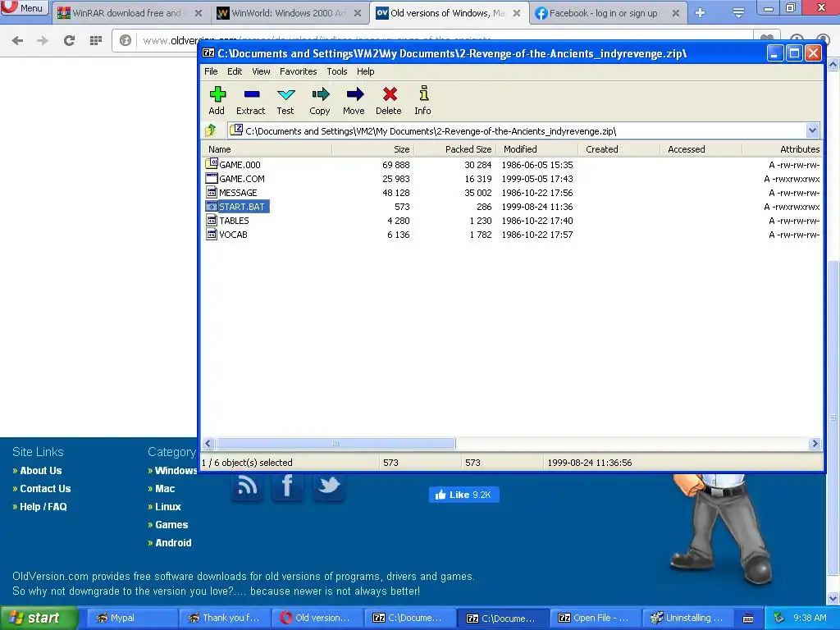Click the Facebook Like 9.2K button
Screen dimensions: 840x630
click(464, 495)
